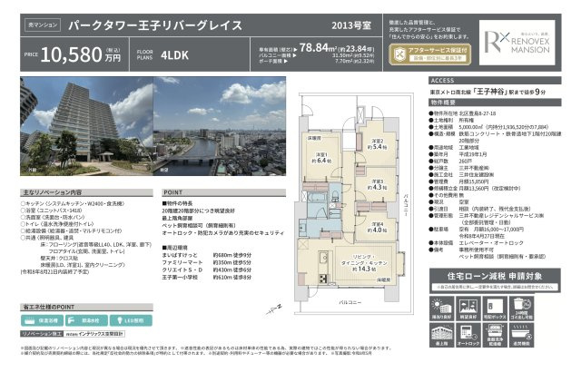Image resolution: width=581 pixels, height=392 pixels.
Task: Click the 陽当り良好 sun and building icon
Action: [x=442, y=309]
